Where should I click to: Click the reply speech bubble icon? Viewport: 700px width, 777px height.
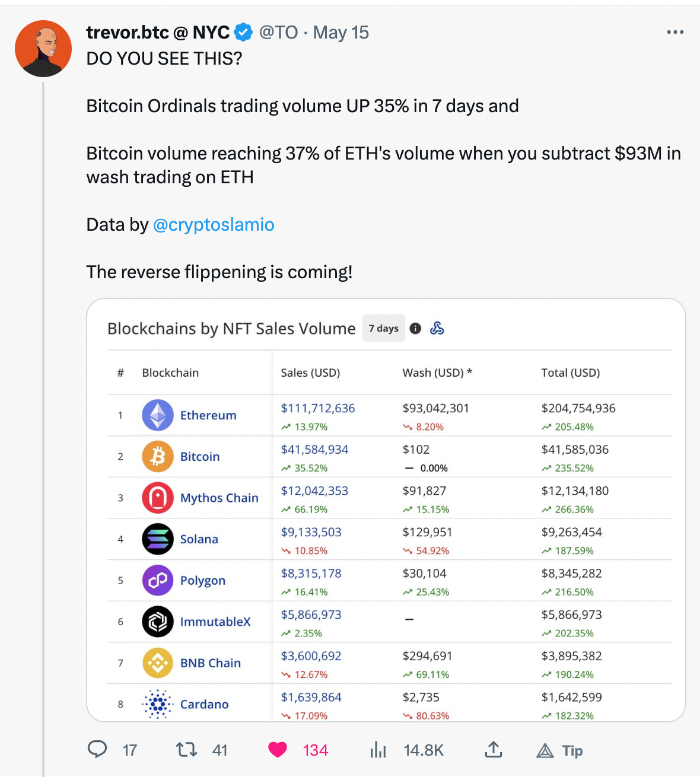click(97, 750)
